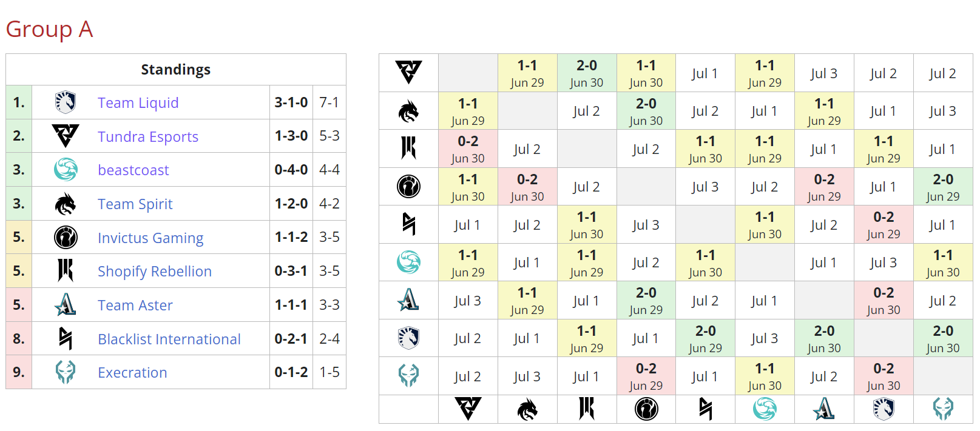980x431 pixels.
Task: Click Execration logo in Standings table
Action: [x=66, y=372]
